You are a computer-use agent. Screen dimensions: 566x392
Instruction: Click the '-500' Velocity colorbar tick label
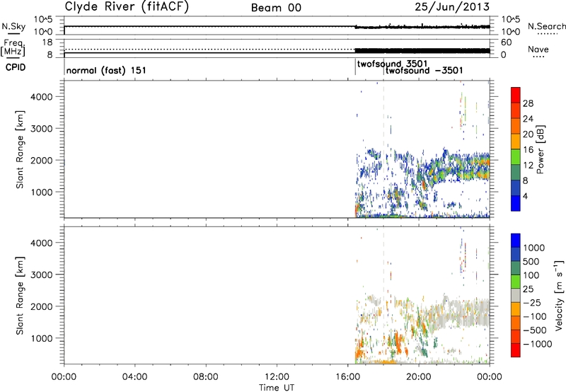tap(535, 330)
